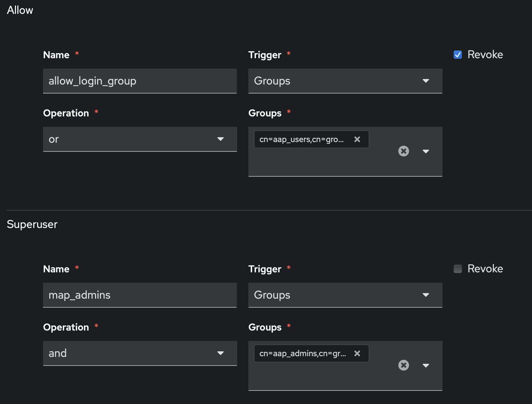532x404 pixels.
Task: Expand the Groups selection list under Superuser
Action: [426, 365]
